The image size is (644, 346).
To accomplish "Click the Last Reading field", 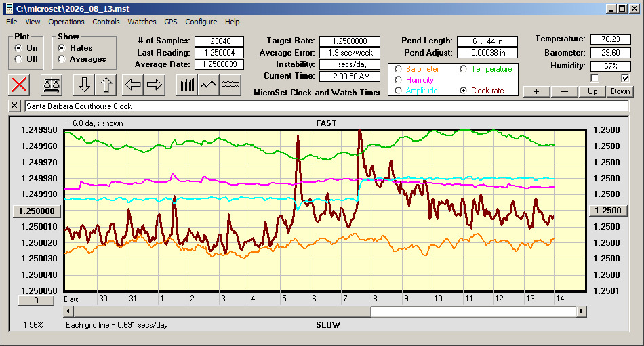I will coord(220,53).
